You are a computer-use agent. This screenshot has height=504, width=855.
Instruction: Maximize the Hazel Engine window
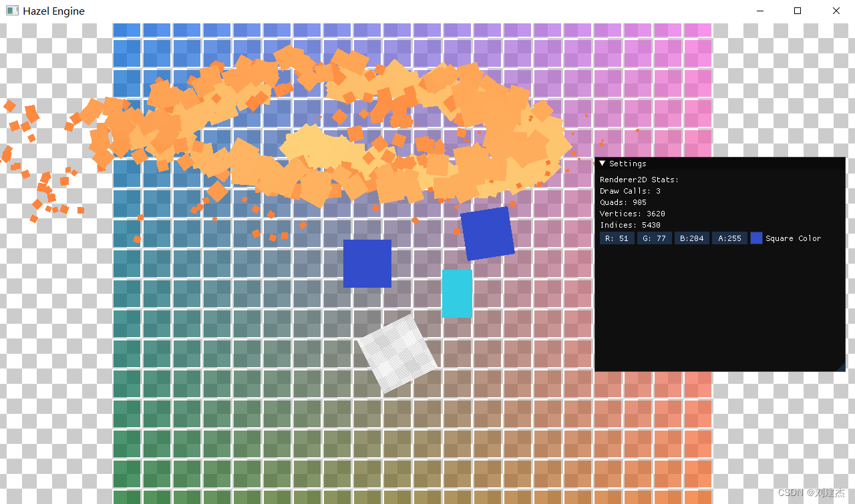point(798,11)
